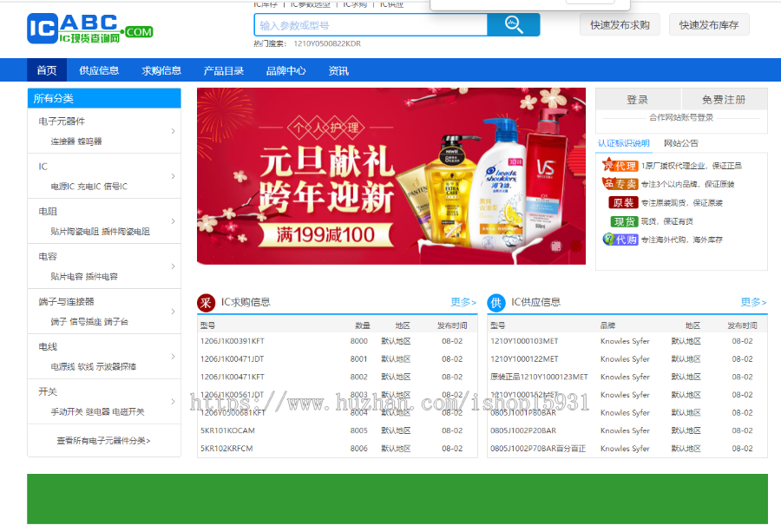Click 端子与连接器 category title

[x=66, y=301]
